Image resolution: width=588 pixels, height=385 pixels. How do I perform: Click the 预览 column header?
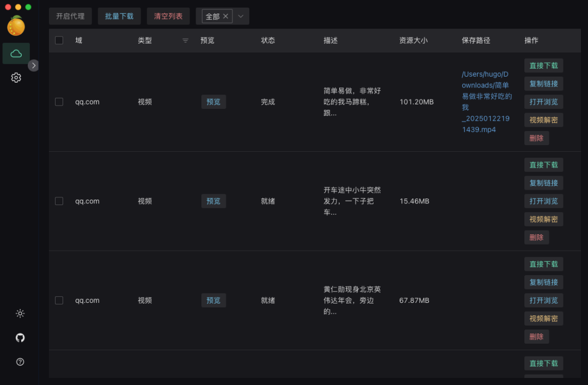coord(207,40)
